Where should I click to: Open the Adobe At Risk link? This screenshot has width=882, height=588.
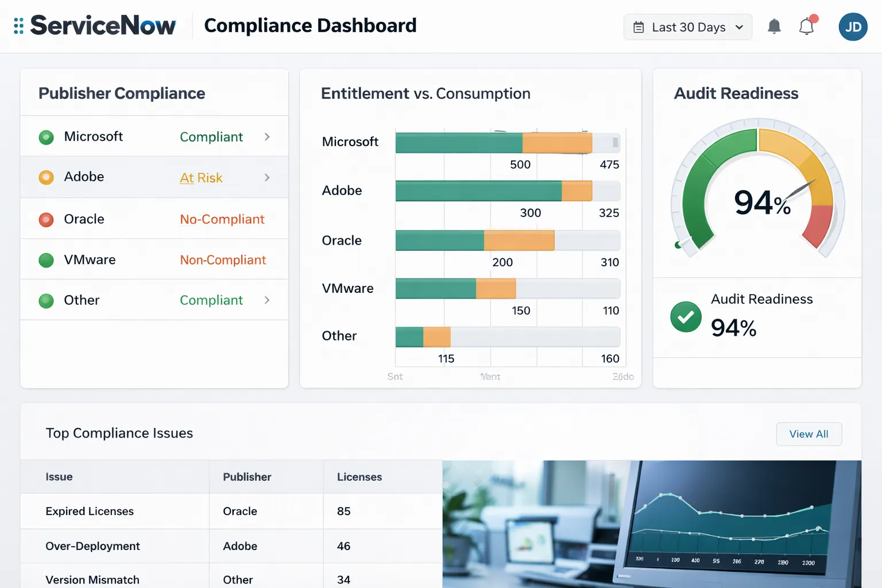tap(201, 178)
